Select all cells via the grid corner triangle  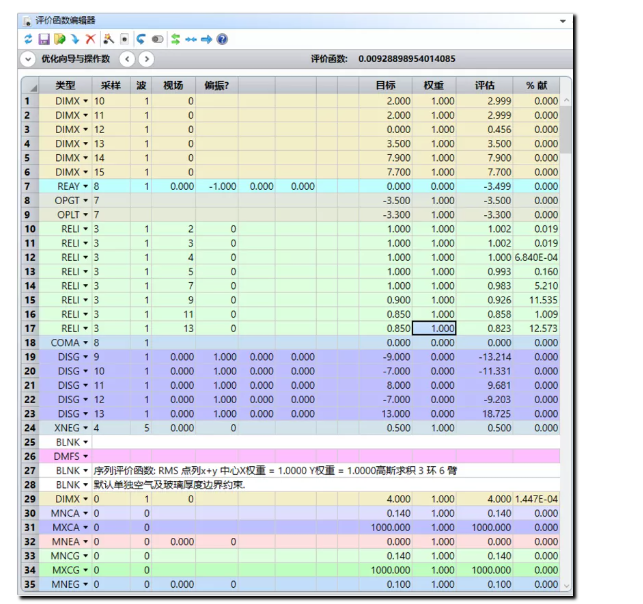[x=30, y=86]
